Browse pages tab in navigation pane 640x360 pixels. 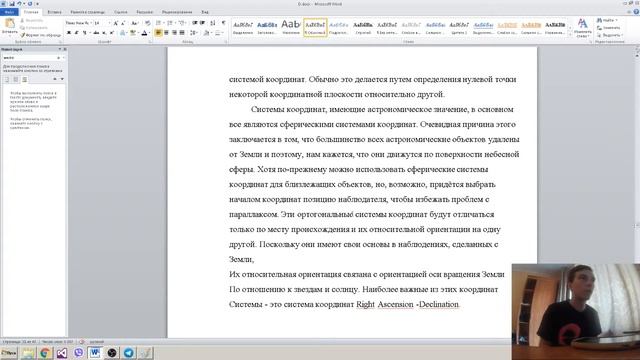tap(16, 79)
